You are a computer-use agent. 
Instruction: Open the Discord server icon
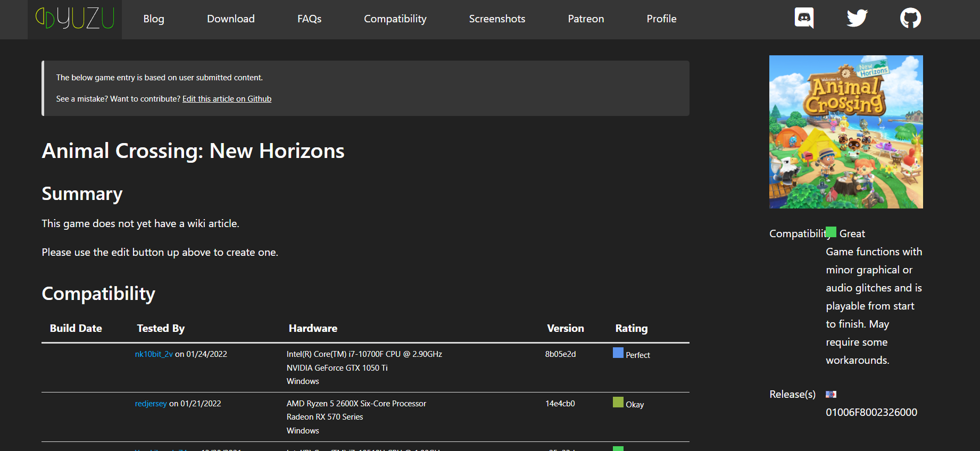[x=804, y=18]
